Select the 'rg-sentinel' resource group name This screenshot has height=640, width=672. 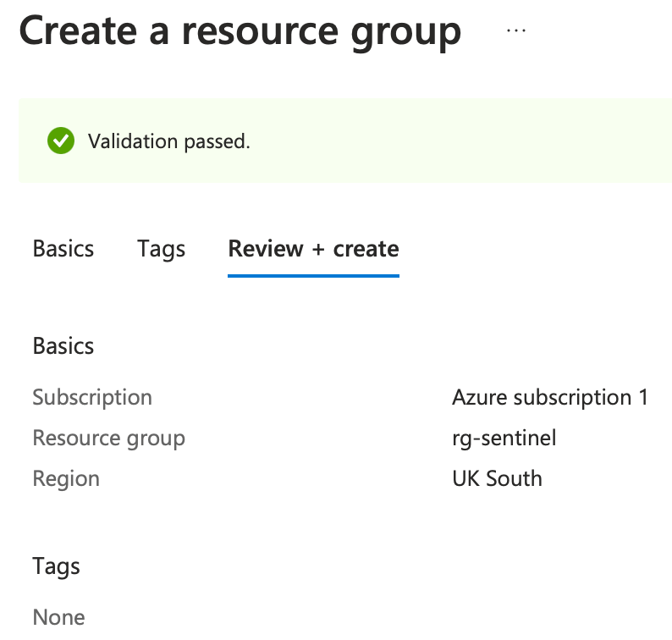click(x=504, y=438)
